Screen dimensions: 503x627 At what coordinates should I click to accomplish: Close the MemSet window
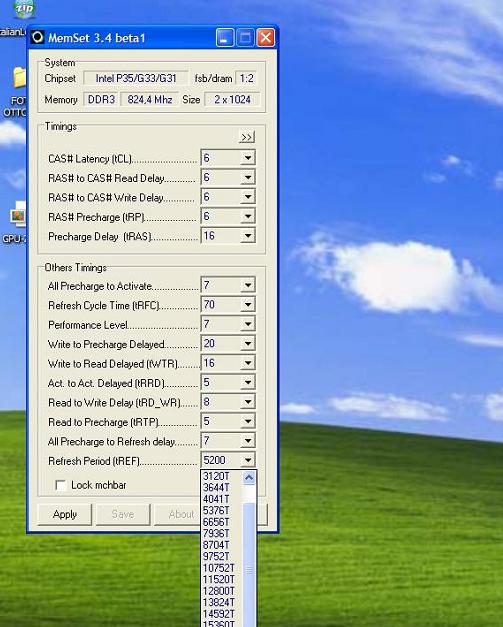[265, 38]
